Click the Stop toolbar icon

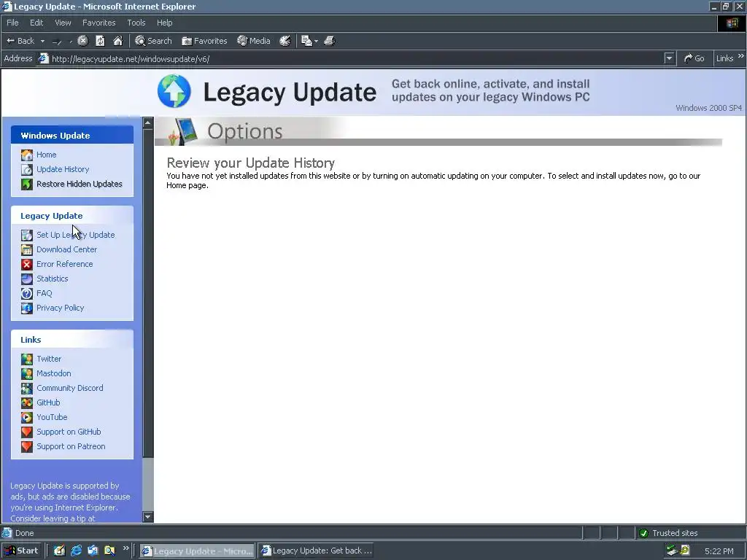coord(83,41)
